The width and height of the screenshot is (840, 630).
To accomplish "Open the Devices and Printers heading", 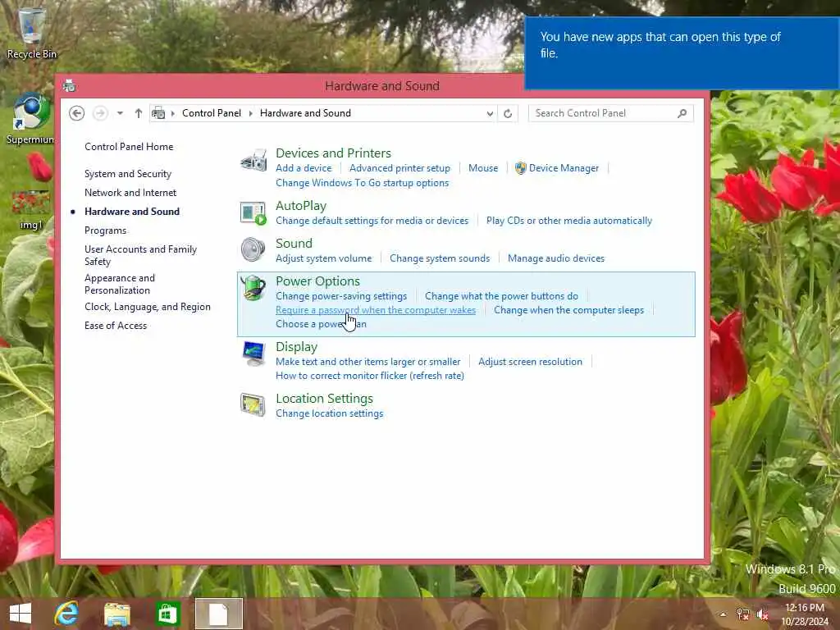I will coord(333,153).
